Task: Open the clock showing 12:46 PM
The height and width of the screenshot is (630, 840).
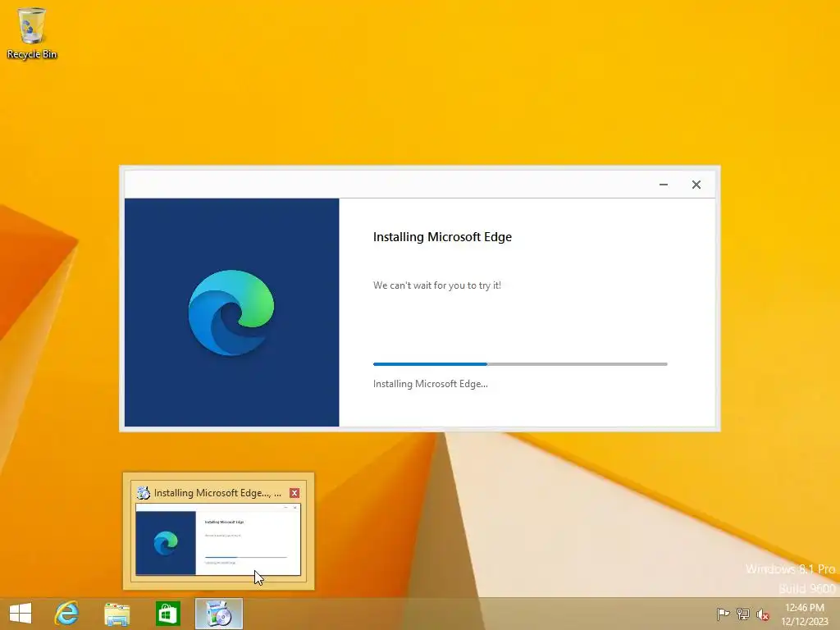Action: point(805,614)
